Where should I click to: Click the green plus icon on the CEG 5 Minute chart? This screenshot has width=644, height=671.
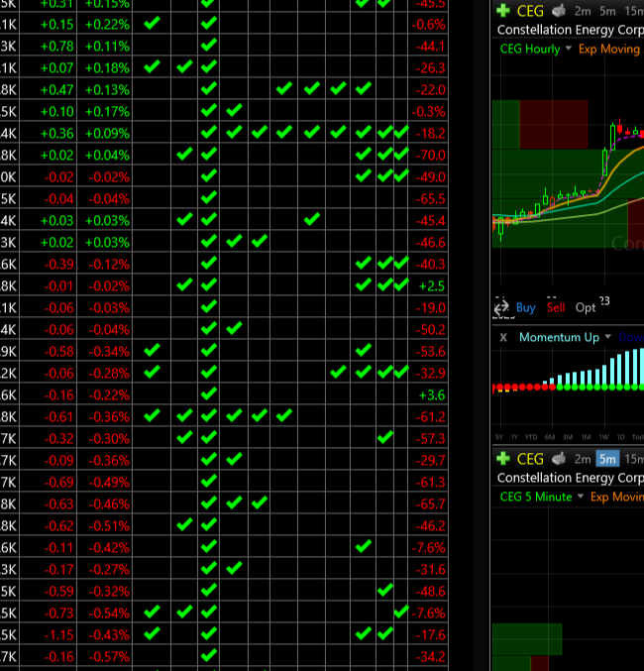click(503, 459)
